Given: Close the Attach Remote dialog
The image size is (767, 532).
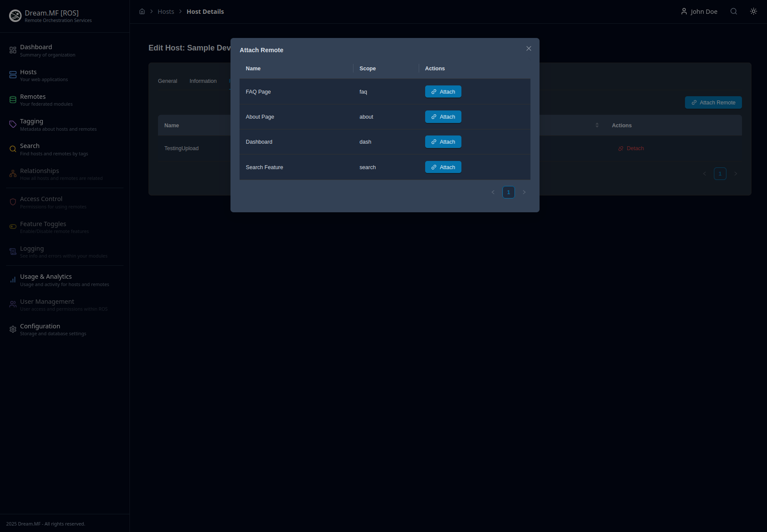Looking at the screenshot, I should tap(528, 49).
